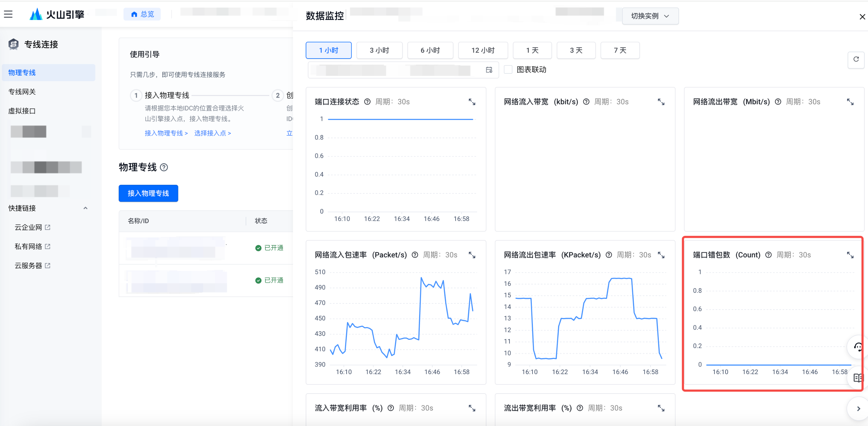Screen dimensions: 868x426
Task: Click the 专线连接 product icon
Action: point(13,44)
